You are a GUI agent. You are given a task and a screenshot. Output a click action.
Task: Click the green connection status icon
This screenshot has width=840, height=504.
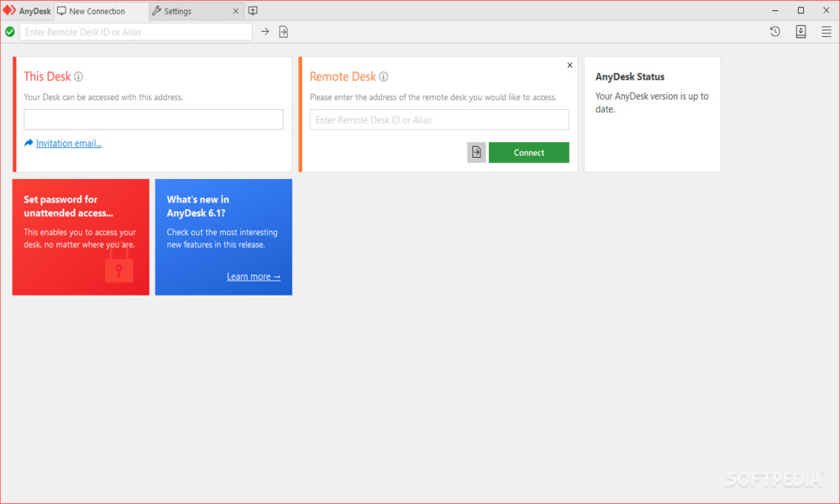10,32
